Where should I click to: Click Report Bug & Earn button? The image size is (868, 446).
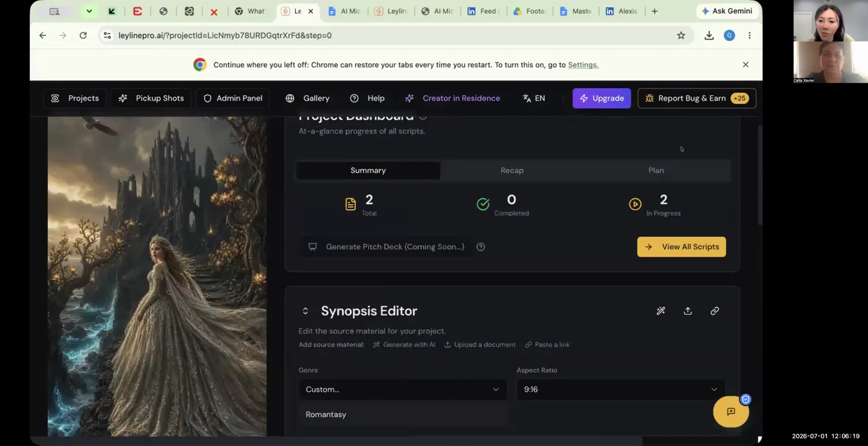coord(697,98)
